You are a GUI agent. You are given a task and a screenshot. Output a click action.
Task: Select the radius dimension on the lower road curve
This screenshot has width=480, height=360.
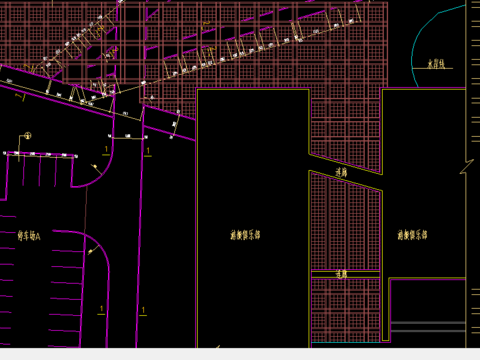click(x=94, y=249)
